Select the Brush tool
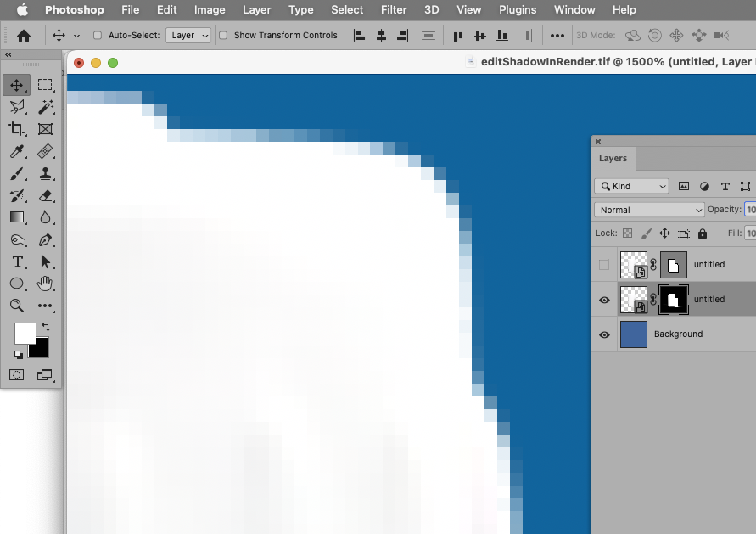This screenshot has width=756, height=534. pyautogui.click(x=17, y=173)
